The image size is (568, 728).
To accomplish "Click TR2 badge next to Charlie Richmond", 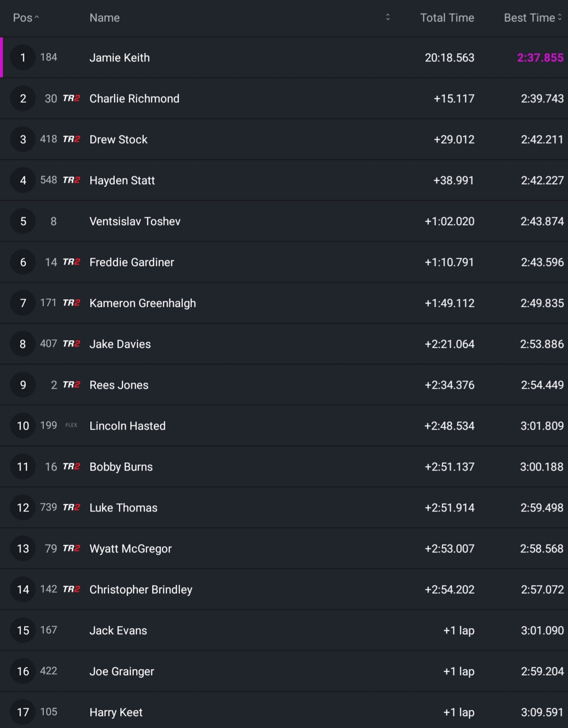I will pos(71,98).
